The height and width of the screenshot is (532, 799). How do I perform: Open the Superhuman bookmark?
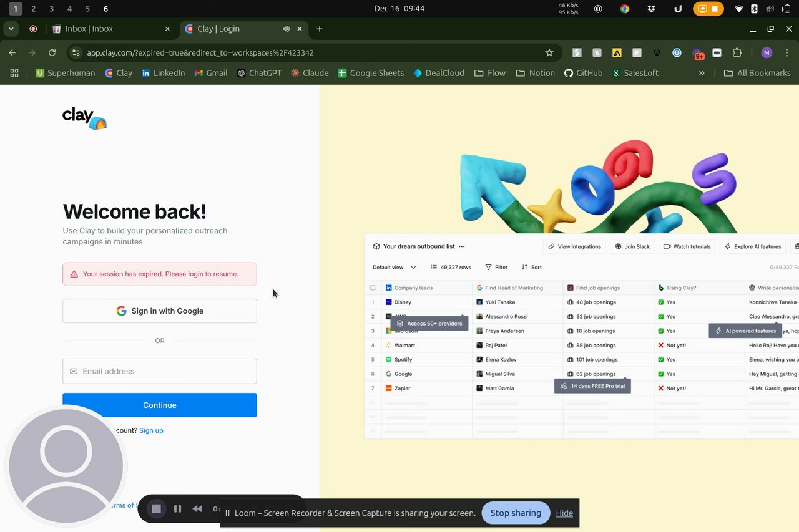[66, 73]
